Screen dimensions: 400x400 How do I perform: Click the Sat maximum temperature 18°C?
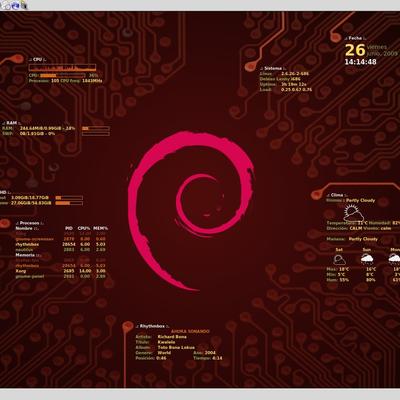click(344, 269)
